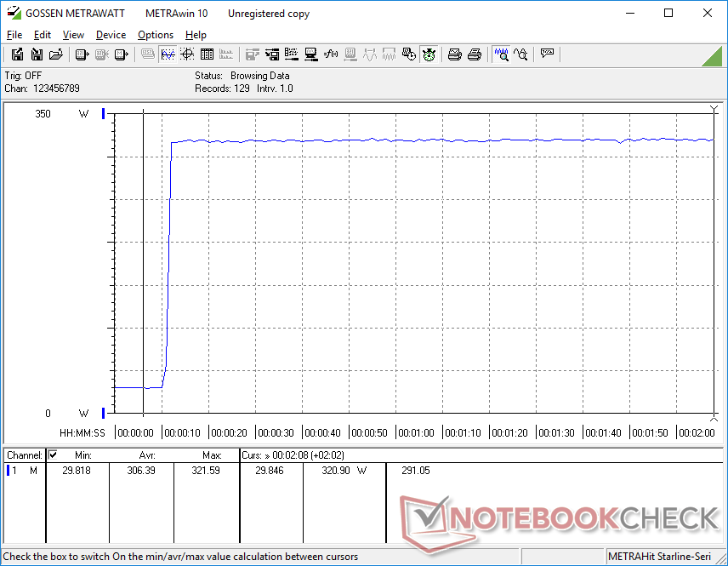Open the File menu
This screenshot has height=566, width=728.
(x=14, y=35)
